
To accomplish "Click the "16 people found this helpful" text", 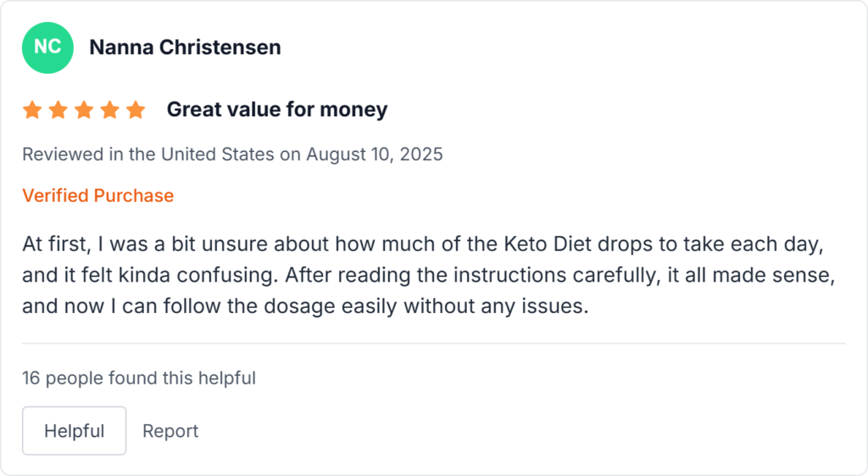I will pos(139,378).
